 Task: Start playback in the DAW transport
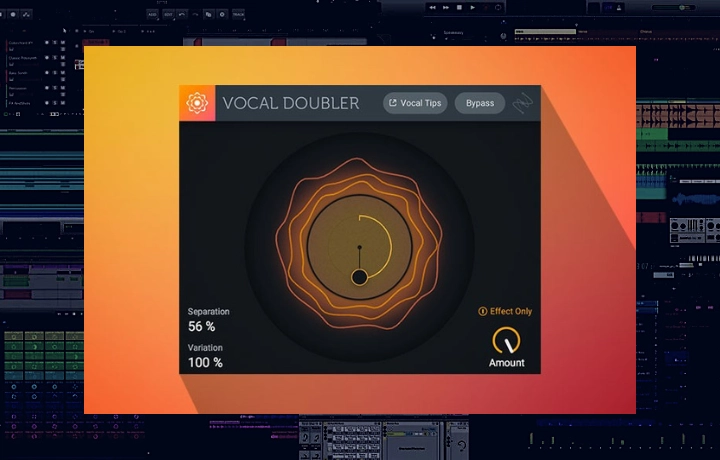(472, 7)
